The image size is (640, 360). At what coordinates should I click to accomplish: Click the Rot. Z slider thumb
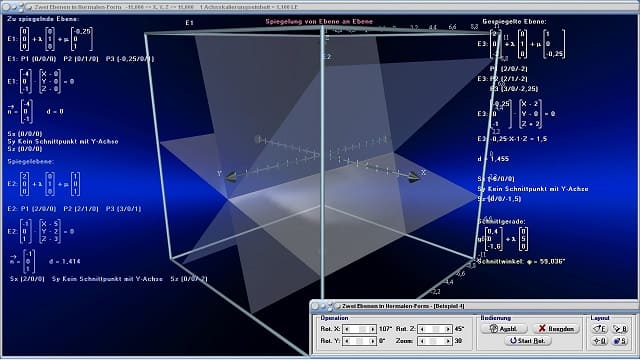436,329
